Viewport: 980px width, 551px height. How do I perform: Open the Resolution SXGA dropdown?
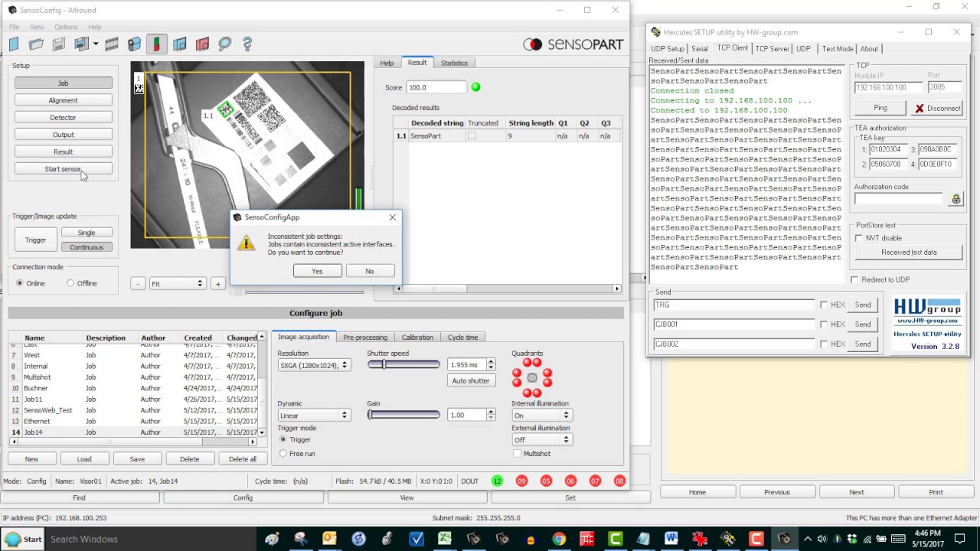pos(314,365)
